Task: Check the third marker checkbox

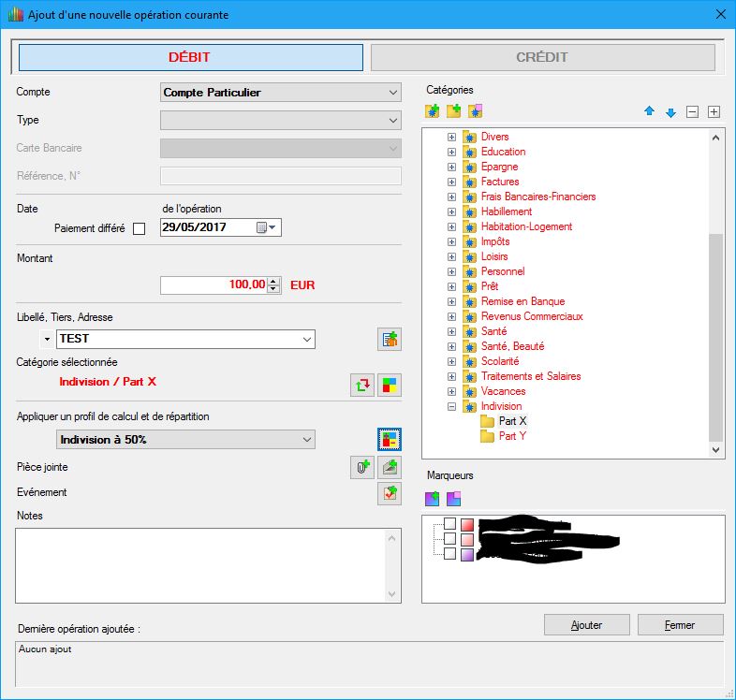Action: 449,554
